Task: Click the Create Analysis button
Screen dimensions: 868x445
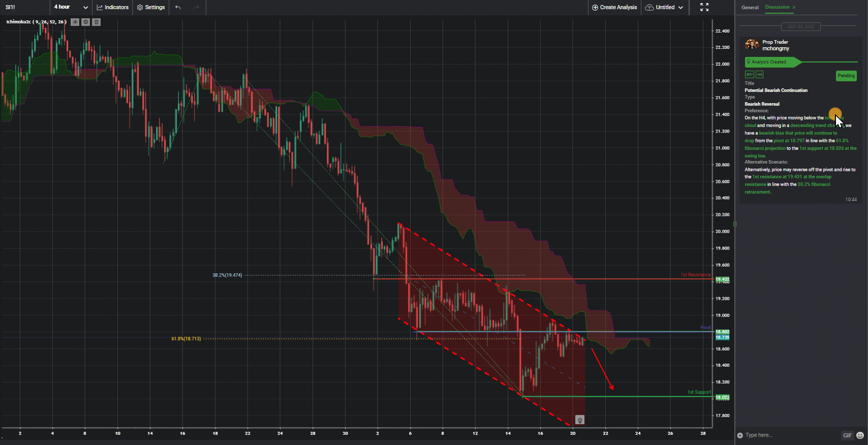Action: (614, 7)
